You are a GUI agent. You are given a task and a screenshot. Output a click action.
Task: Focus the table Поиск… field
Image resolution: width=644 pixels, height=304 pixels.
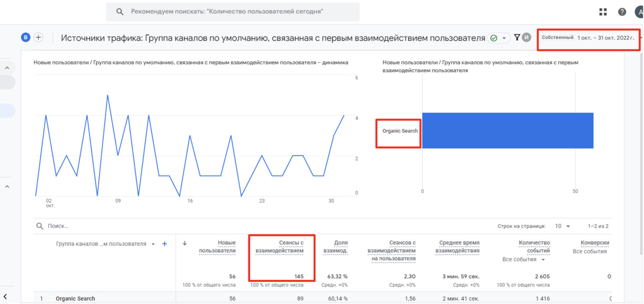coord(58,226)
